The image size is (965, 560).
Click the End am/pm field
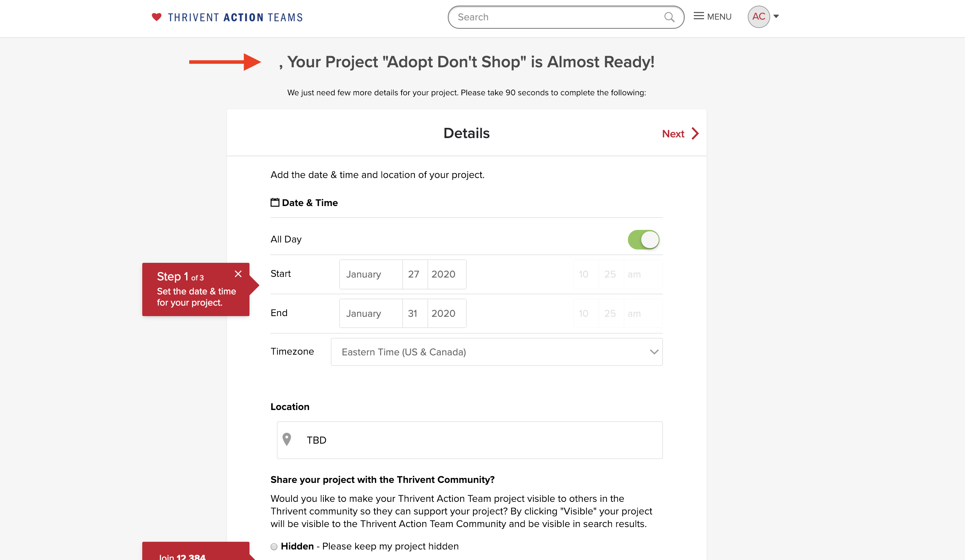[x=643, y=313]
